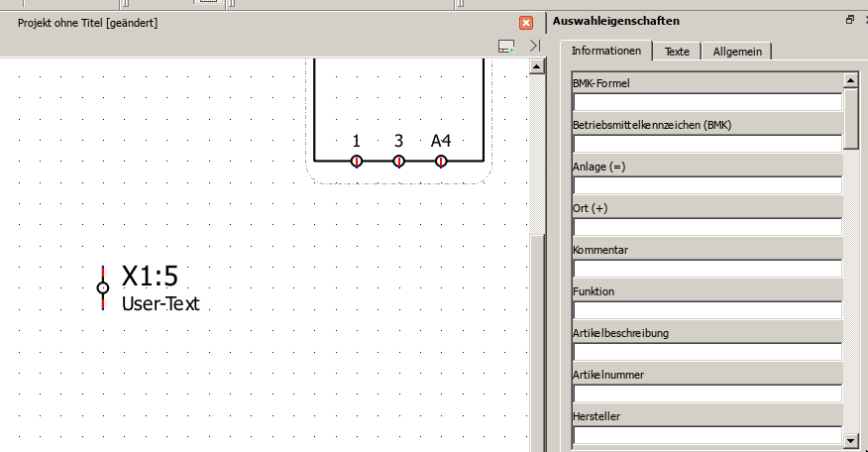This screenshot has width=868, height=452.
Task: Open the Allgemein tab
Action: tap(737, 52)
